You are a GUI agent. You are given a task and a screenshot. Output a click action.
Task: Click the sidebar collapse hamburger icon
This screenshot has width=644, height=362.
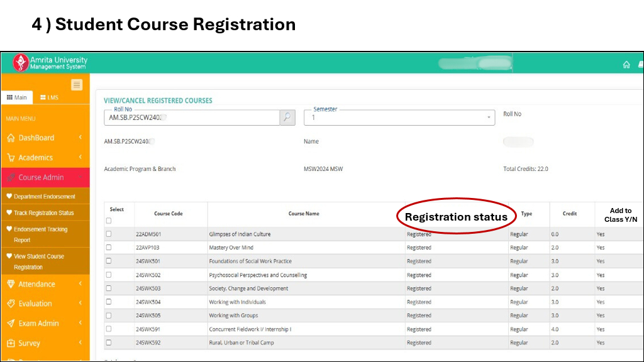(x=77, y=85)
